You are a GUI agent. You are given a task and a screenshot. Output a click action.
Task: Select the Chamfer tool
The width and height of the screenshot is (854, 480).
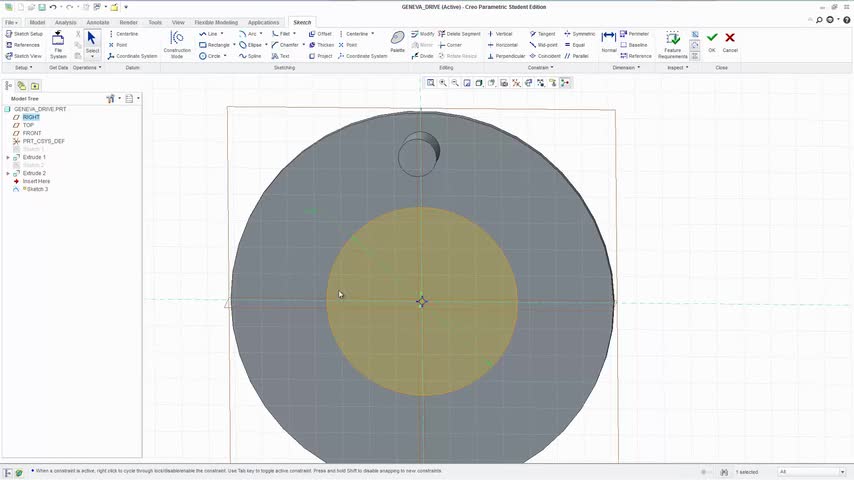285,45
